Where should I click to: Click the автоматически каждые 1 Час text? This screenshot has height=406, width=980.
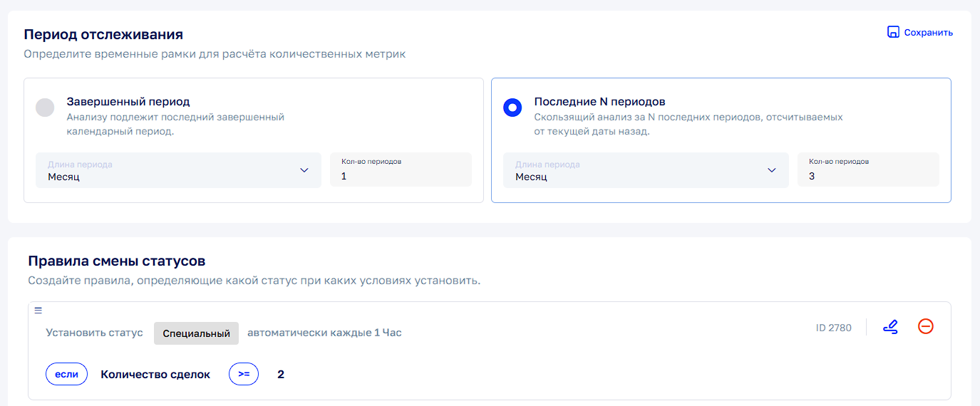click(324, 333)
